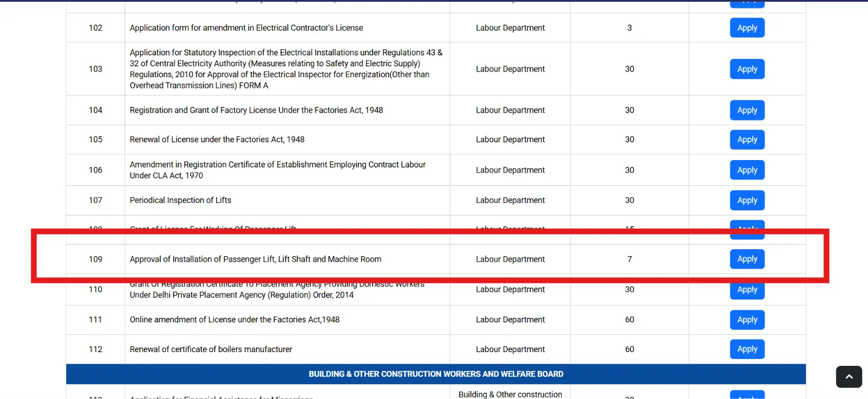
Task: Apply for Amendment in Registration Certificate CLA Act
Action: point(747,170)
